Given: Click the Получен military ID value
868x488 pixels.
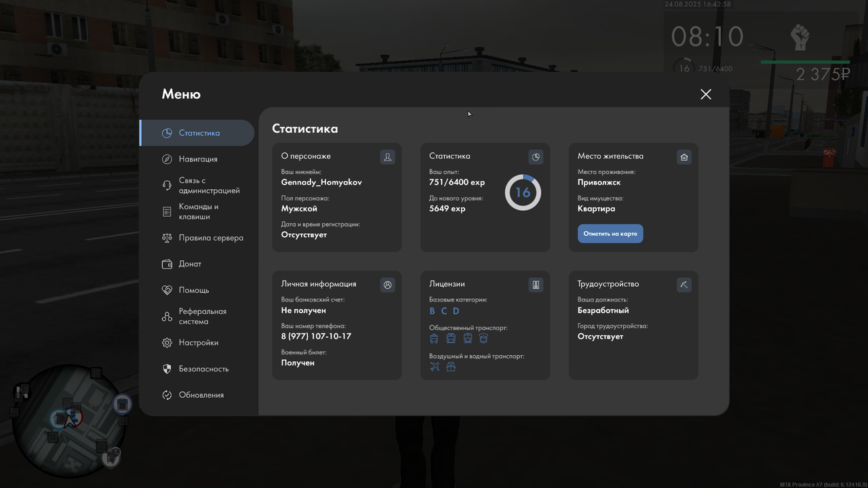Looking at the screenshot, I should pos(298,363).
